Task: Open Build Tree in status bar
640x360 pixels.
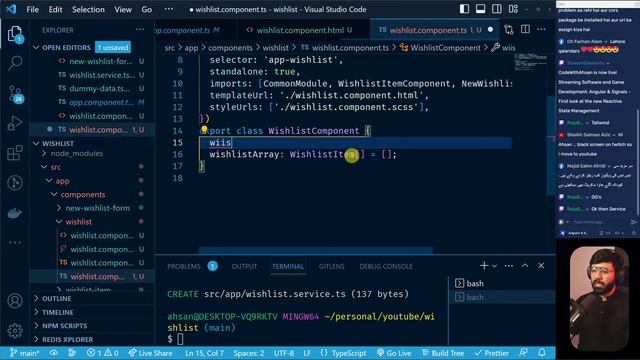Action: (442, 353)
